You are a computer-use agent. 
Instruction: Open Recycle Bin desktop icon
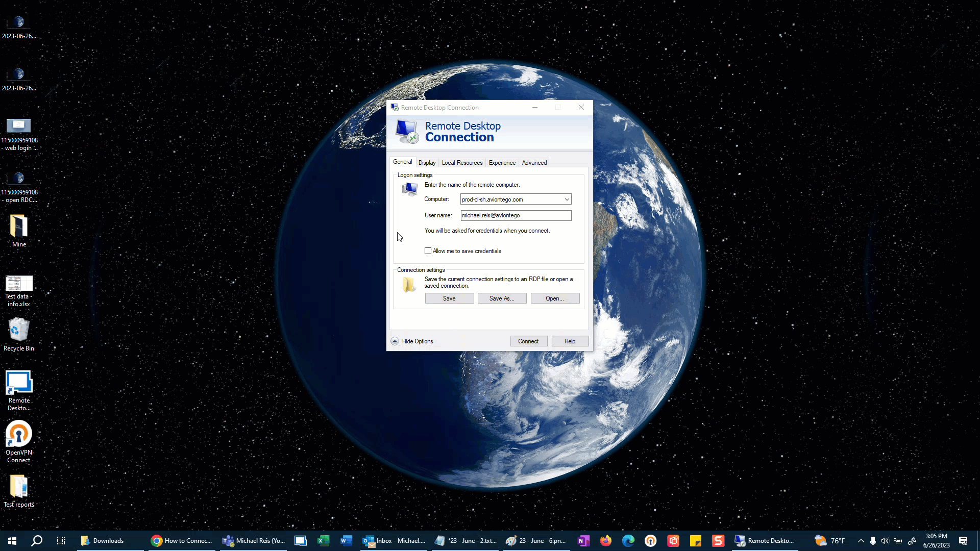coord(19,334)
